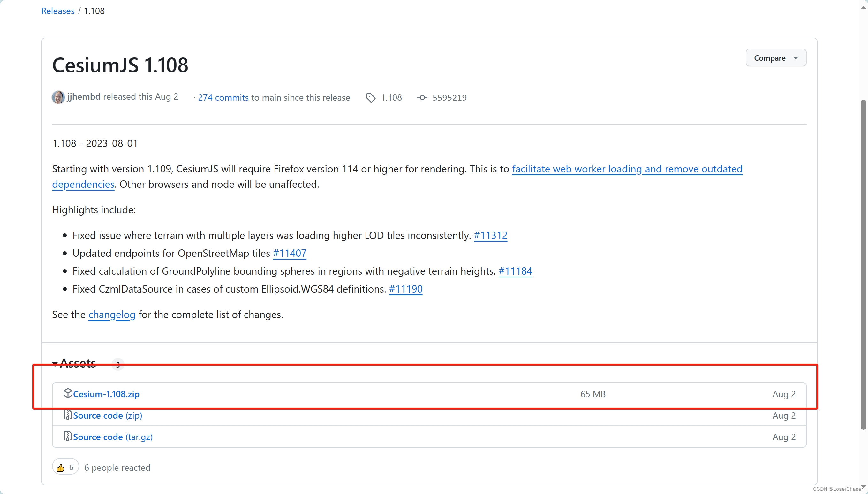This screenshot has width=868, height=494.
Task: Select the 1.108 breadcrumb item
Action: pos(94,11)
